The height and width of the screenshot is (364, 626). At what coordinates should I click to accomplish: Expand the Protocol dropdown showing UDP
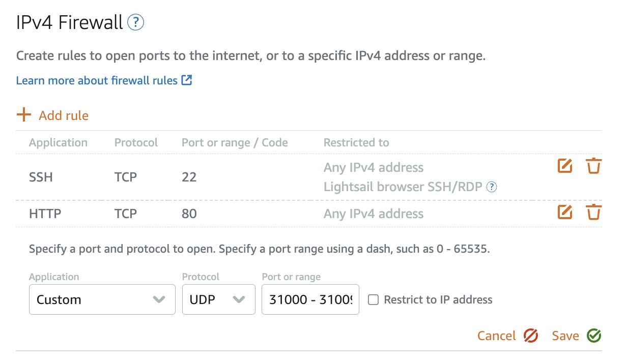click(218, 299)
